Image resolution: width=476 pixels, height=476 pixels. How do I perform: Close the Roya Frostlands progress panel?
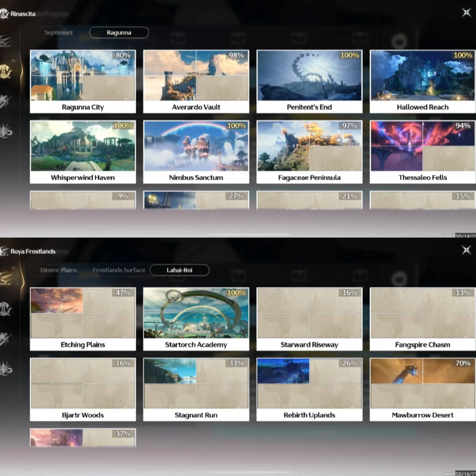466,250
